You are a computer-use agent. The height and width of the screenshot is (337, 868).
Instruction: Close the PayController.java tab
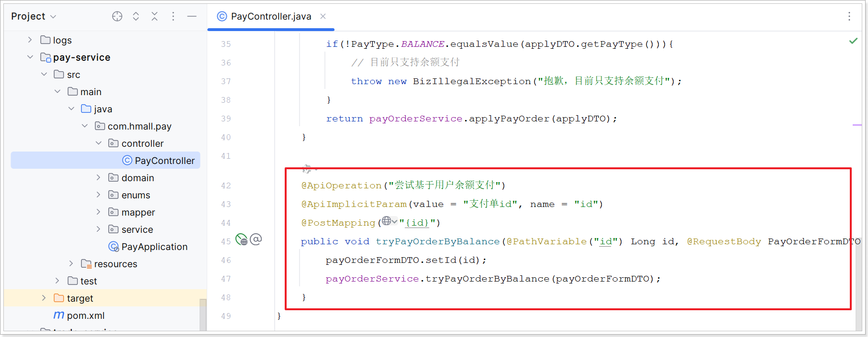click(x=323, y=16)
